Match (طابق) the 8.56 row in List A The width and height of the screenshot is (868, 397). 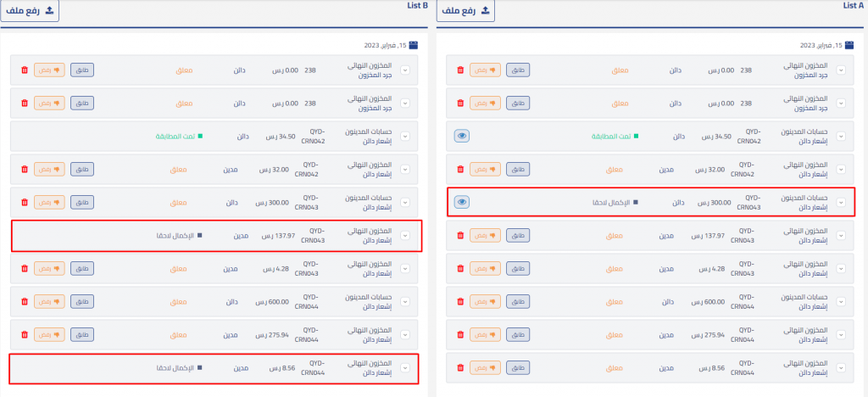[518, 367]
